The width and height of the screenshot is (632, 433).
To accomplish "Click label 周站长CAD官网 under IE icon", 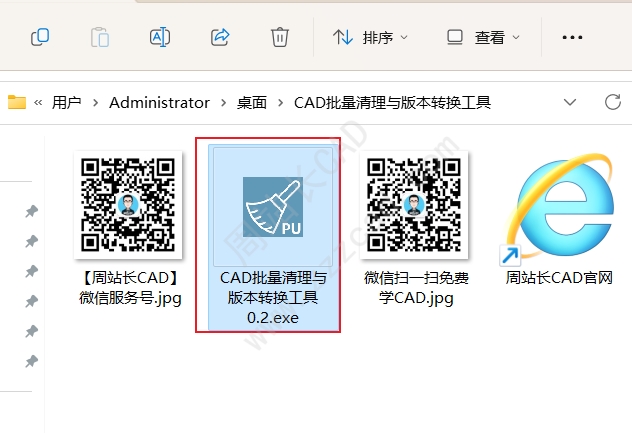I will (559, 278).
